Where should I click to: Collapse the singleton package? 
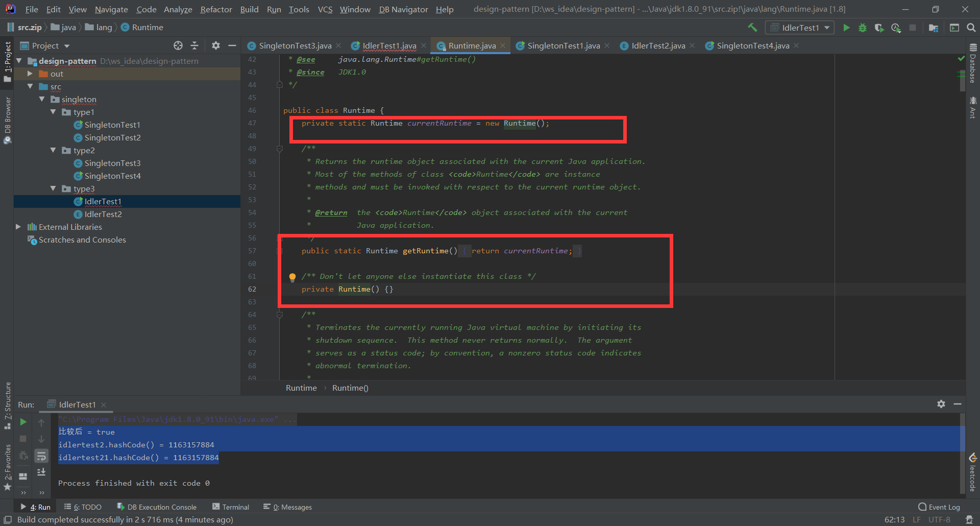click(42, 99)
